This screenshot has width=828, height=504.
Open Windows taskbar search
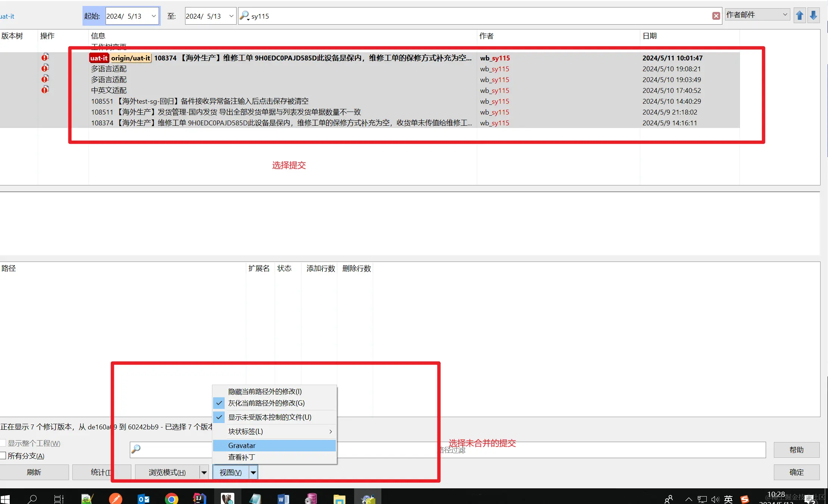pyautogui.click(x=32, y=499)
